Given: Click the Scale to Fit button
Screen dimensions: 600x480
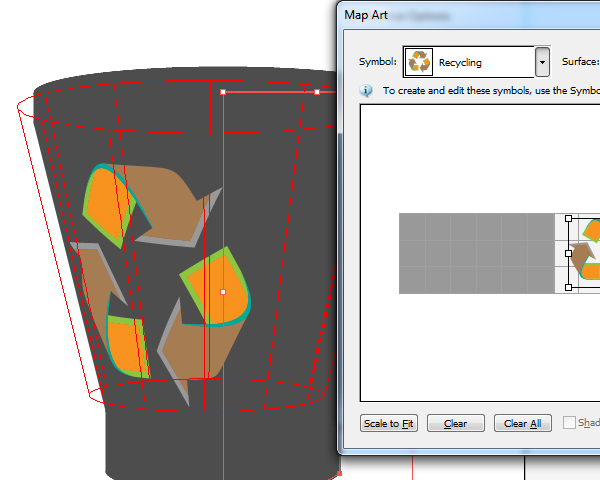Looking at the screenshot, I should click(388, 423).
